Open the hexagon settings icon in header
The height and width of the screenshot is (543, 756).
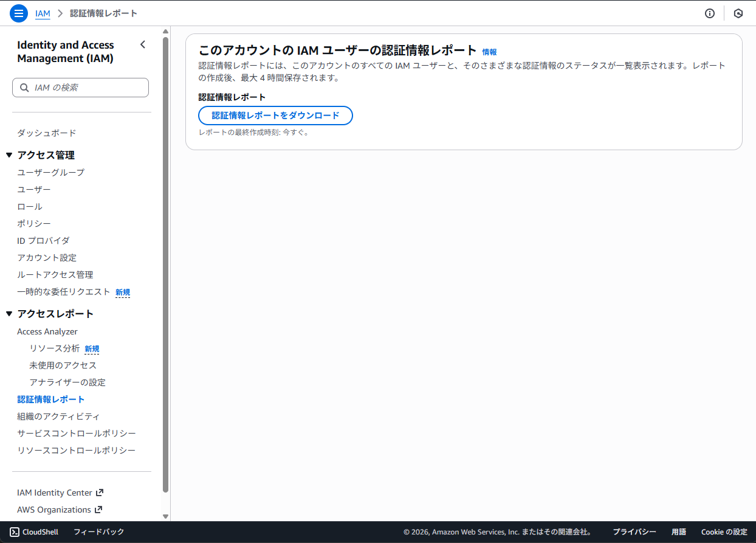[738, 13]
